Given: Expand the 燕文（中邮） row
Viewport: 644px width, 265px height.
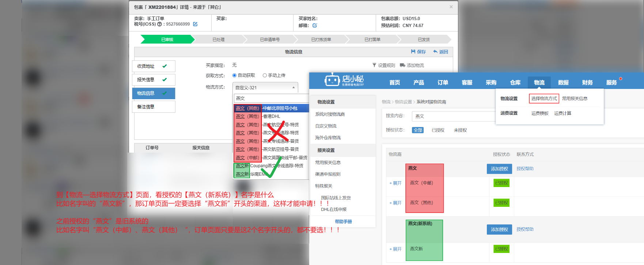Looking at the screenshot, I should [395, 183].
